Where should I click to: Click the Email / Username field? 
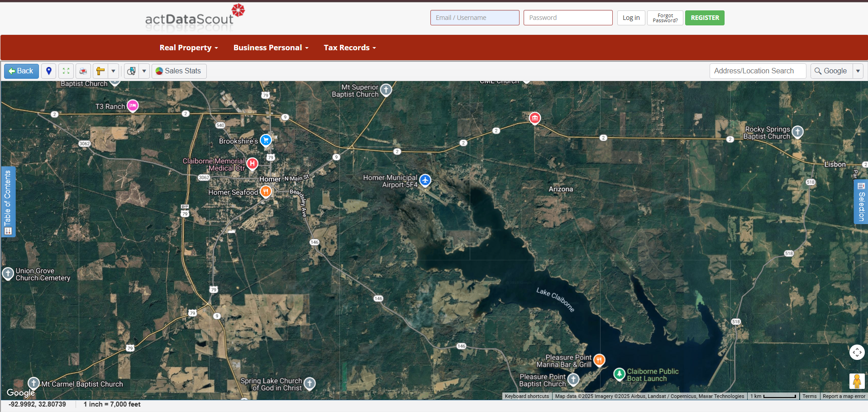click(474, 18)
